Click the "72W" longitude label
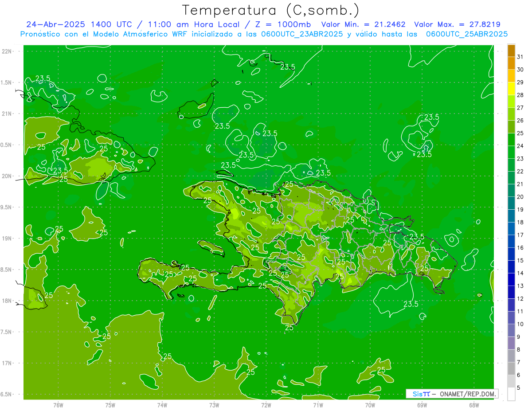This screenshot has height=411, width=532. click(266, 405)
